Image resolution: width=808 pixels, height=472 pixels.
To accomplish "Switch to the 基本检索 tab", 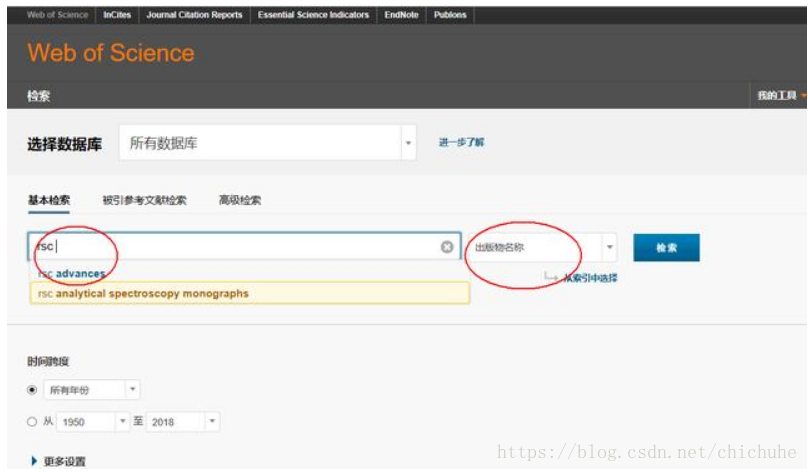I will click(49, 200).
